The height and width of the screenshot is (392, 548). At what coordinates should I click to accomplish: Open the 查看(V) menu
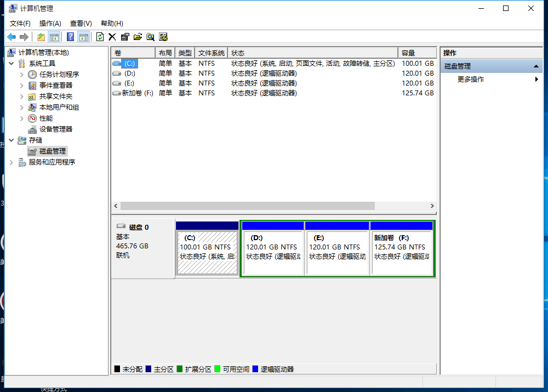click(x=81, y=24)
